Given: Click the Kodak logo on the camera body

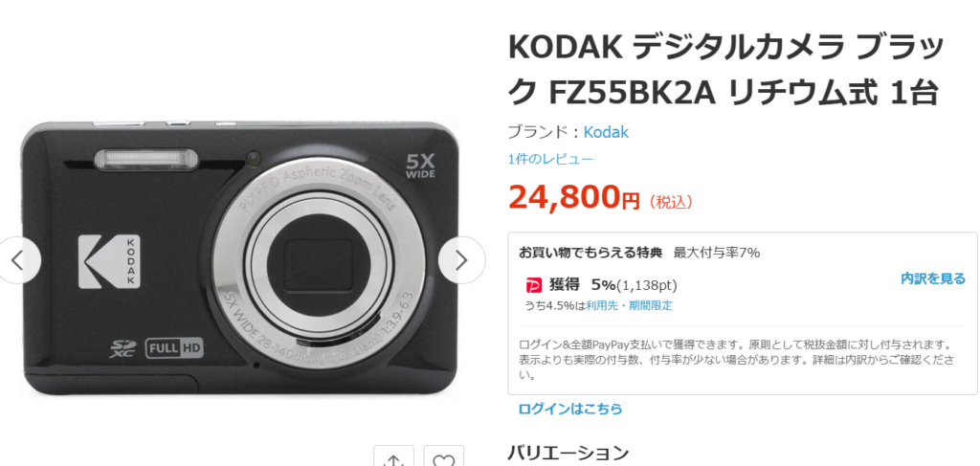Looking at the screenshot, I should (x=110, y=262).
